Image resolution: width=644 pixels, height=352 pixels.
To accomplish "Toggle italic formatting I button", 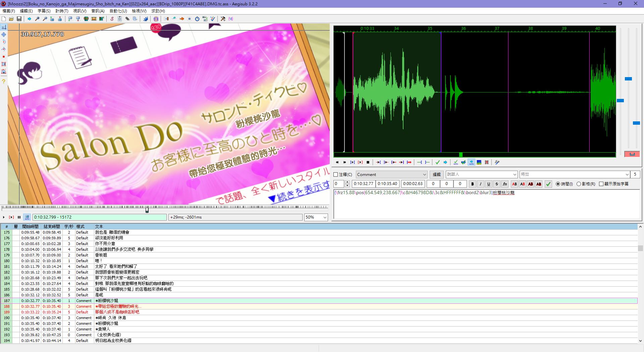I will [x=481, y=184].
